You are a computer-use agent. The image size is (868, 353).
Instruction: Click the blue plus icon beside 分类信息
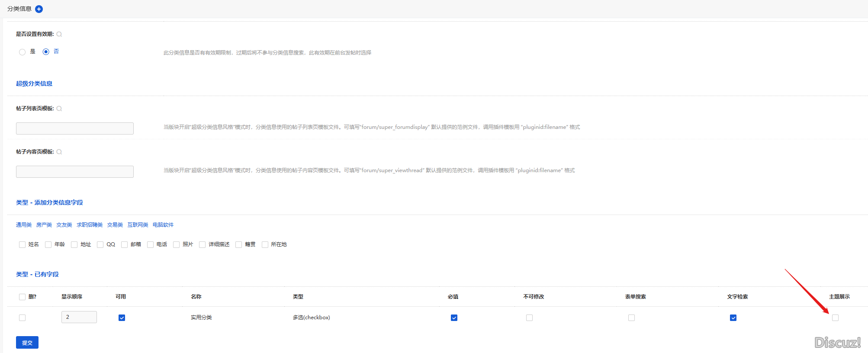point(39,9)
